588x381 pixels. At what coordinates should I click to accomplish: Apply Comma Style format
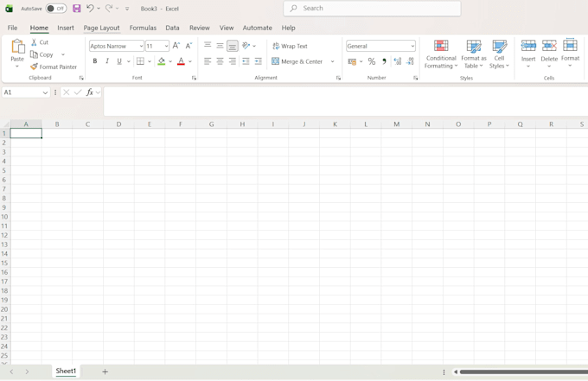click(x=385, y=61)
